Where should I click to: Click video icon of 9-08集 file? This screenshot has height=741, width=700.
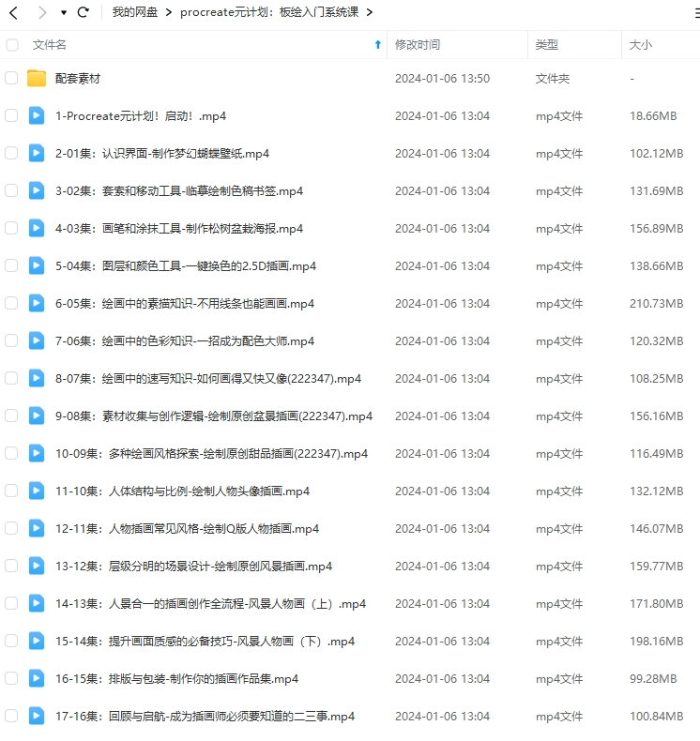tap(37, 416)
